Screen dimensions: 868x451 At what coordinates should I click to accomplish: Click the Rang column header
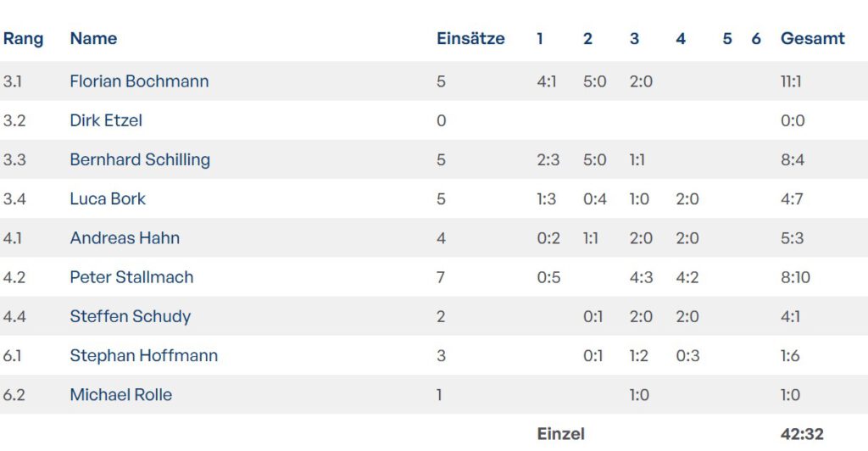pyautogui.click(x=23, y=38)
